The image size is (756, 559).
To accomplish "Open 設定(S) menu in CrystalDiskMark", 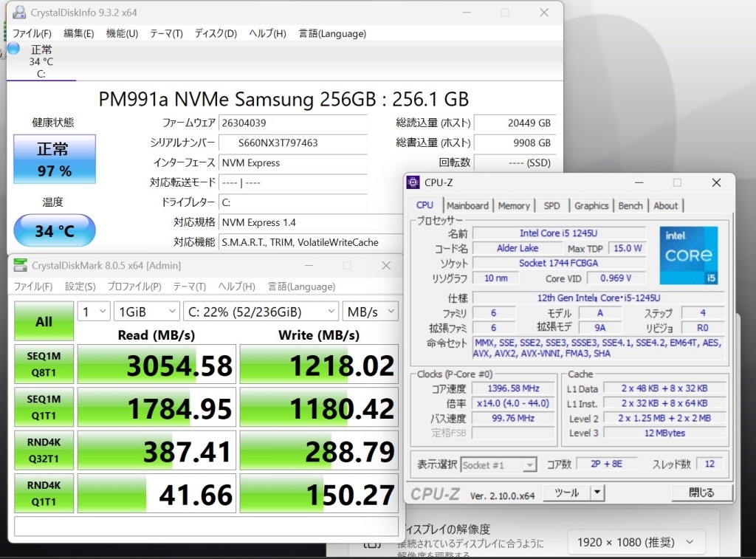I will coord(80,287).
